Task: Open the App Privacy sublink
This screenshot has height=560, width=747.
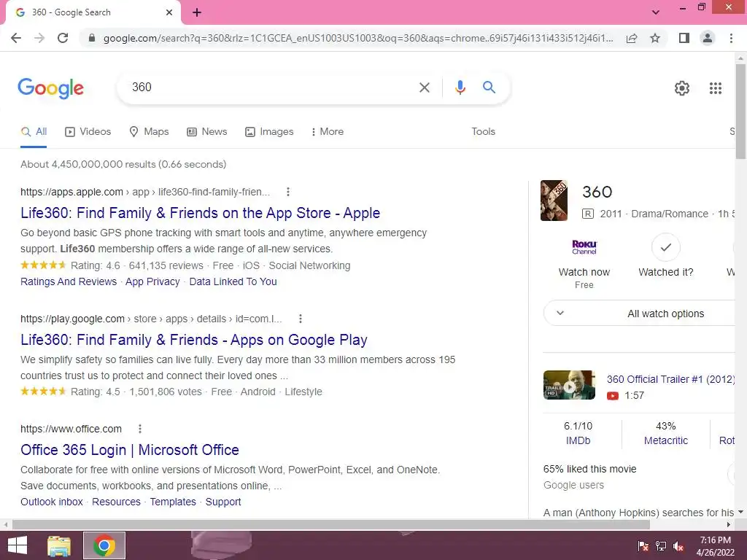Action: tap(152, 281)
